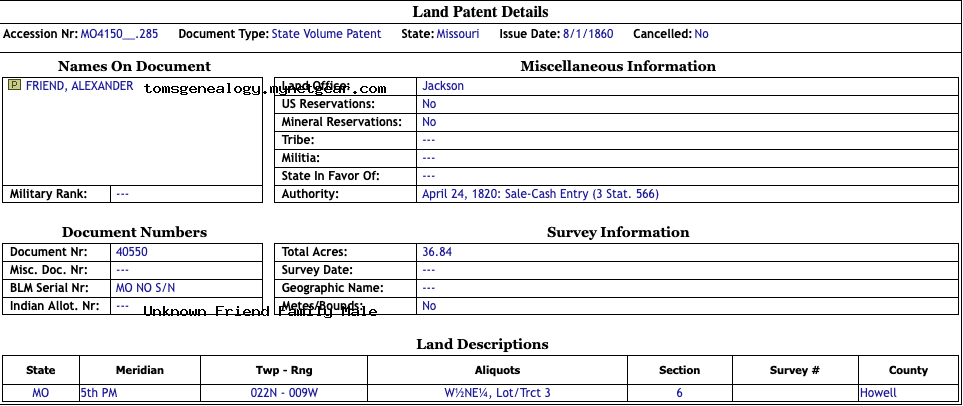This screenshot has width=963, height=406.
Task: Open the FRIEND, ALEXANDER name link
Action: [79, 86]
